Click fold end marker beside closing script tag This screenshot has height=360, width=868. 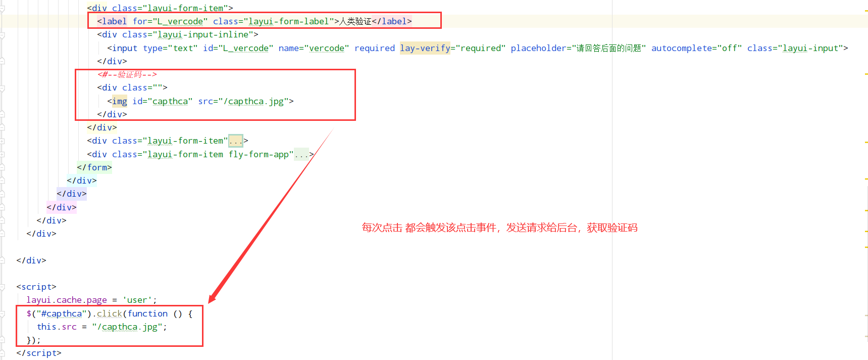pyautogui.click(x=2, y=353)
